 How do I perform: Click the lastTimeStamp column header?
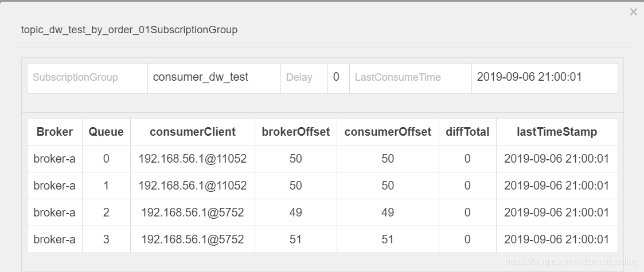(x=557, y=132)
